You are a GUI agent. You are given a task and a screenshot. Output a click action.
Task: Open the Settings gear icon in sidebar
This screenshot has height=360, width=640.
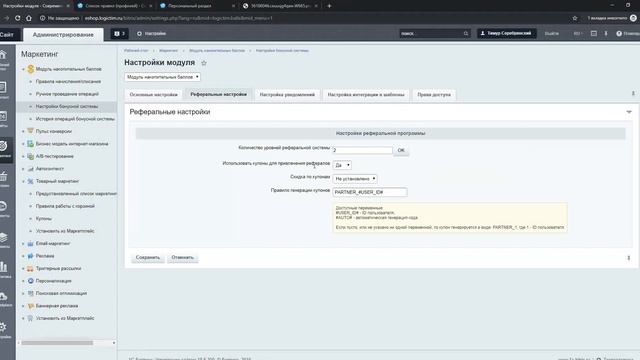(x=3, y=327)
